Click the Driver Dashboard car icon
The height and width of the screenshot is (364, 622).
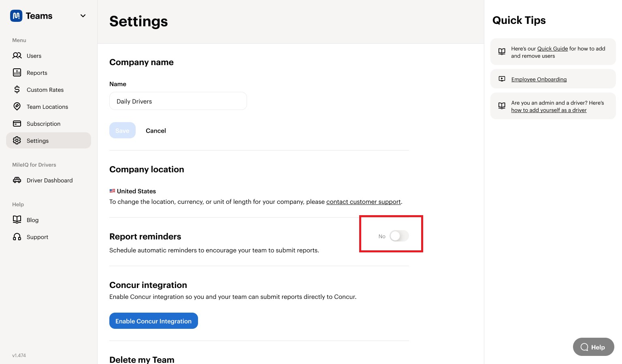click(x=17, y=180)
